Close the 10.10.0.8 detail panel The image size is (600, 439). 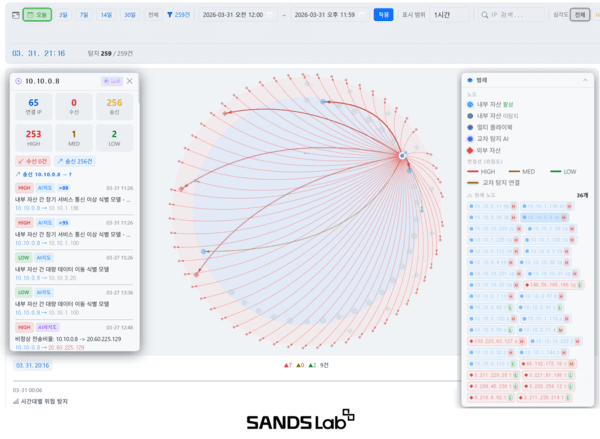pos(129,81)
